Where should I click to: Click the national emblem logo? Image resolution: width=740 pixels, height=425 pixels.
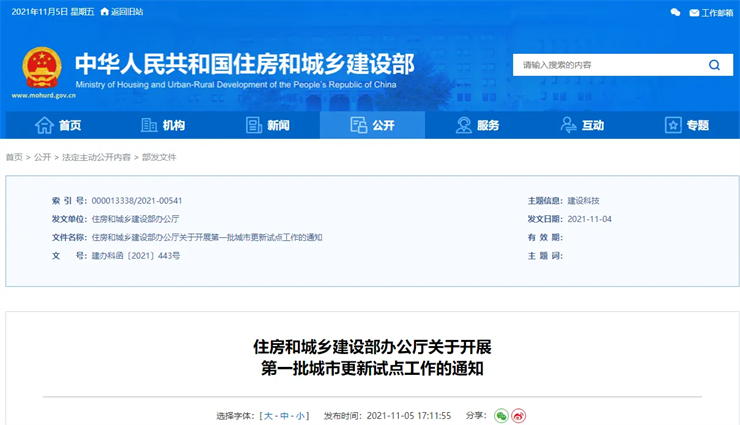[x=42, y=67]
